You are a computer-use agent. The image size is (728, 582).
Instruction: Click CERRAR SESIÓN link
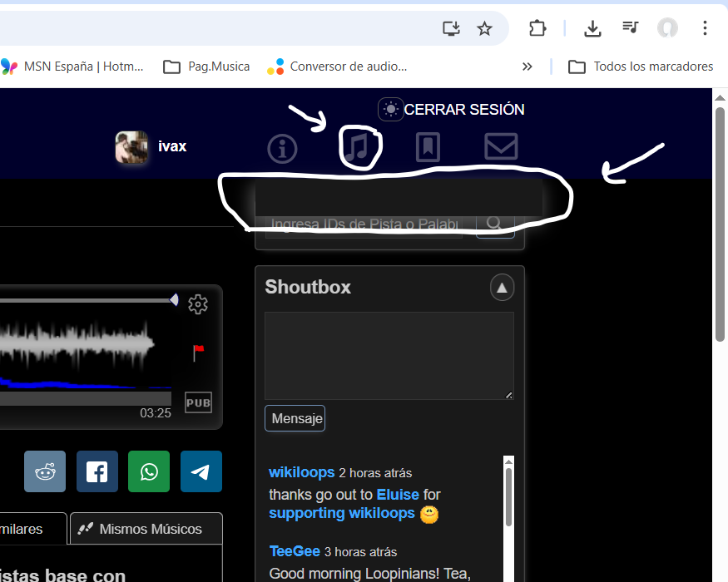464,110
